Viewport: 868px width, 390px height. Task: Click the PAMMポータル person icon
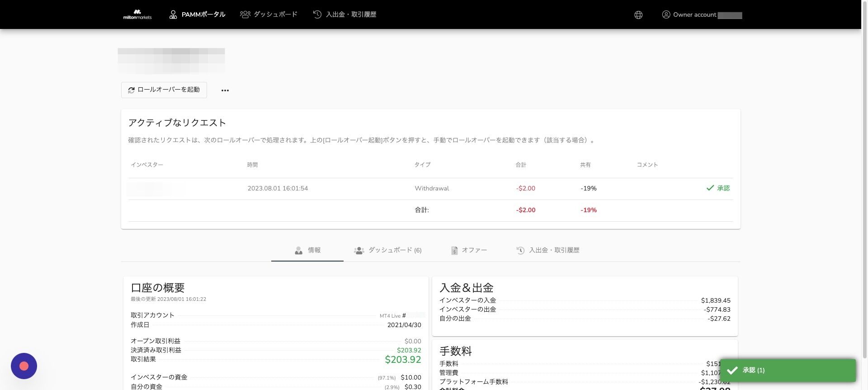click(173, 15)
